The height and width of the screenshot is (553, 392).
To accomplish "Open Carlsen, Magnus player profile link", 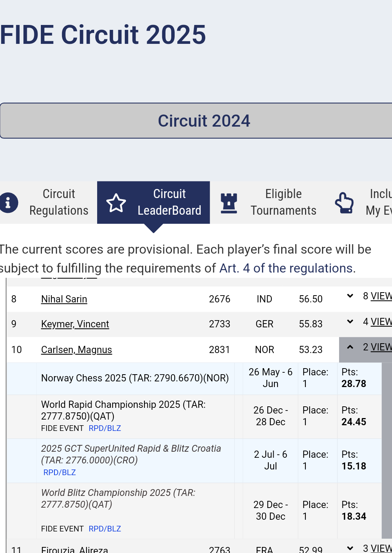I will point(76,350).
